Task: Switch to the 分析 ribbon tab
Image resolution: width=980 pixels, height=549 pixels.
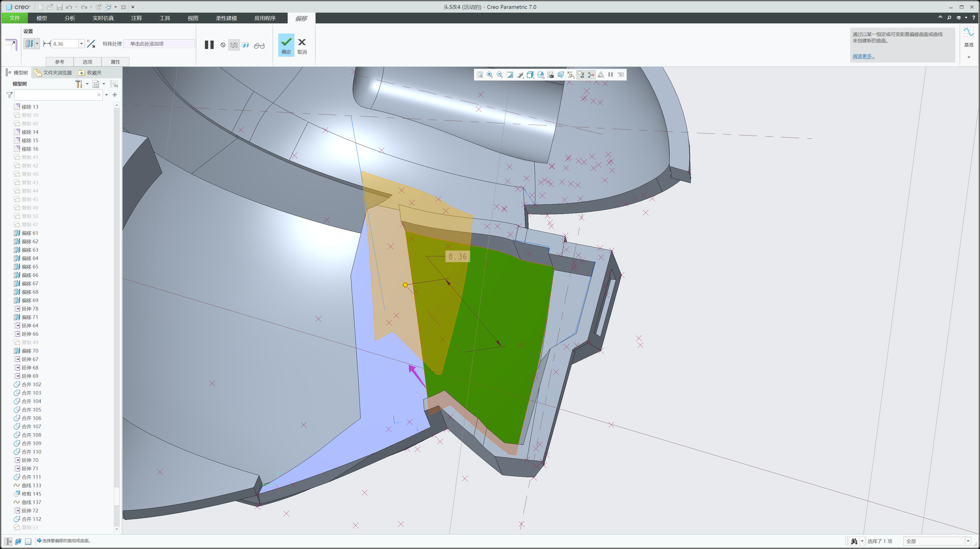Action: coord(70,18)
